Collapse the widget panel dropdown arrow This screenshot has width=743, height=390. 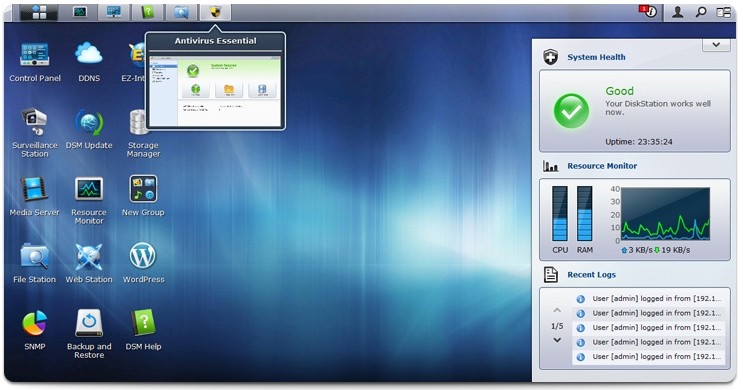(716, 45)
